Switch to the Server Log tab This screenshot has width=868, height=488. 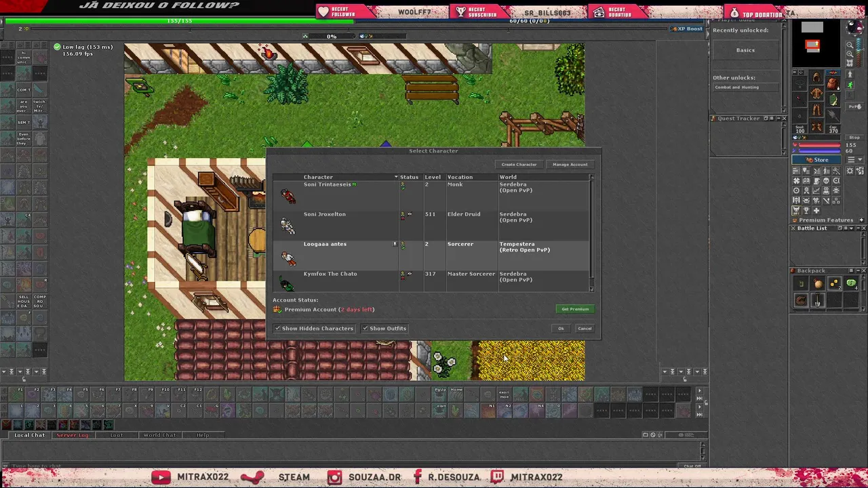pos(73,435)
